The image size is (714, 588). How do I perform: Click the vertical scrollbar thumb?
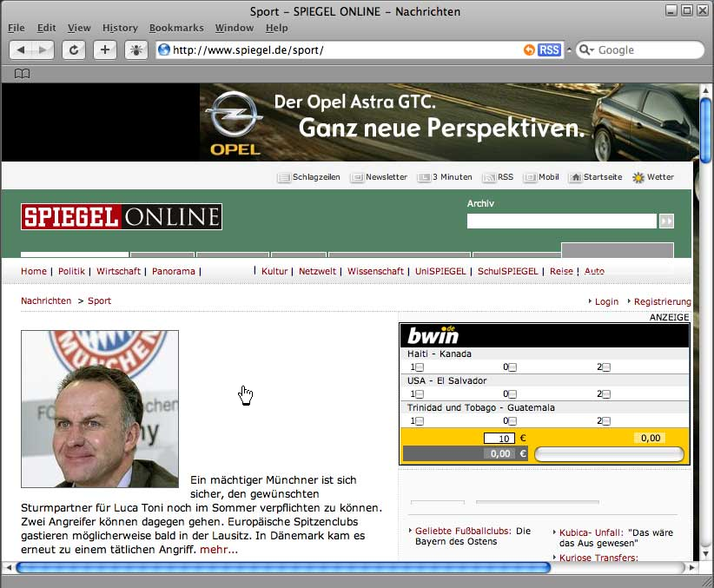[706, 129]
